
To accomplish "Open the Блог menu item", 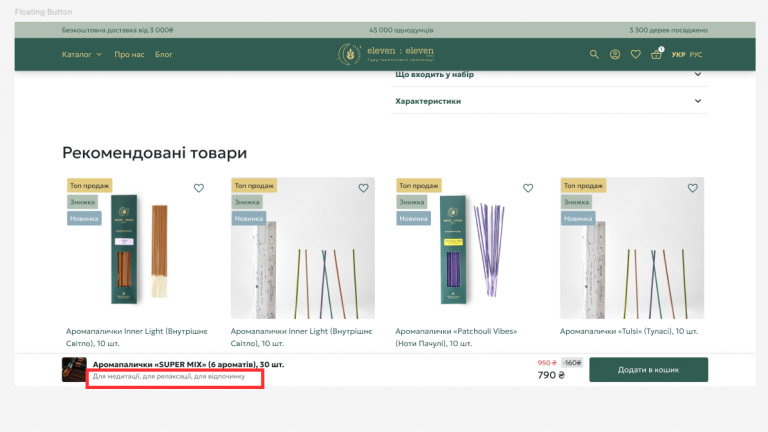I will pyautogui.click(x=164, y=54).
